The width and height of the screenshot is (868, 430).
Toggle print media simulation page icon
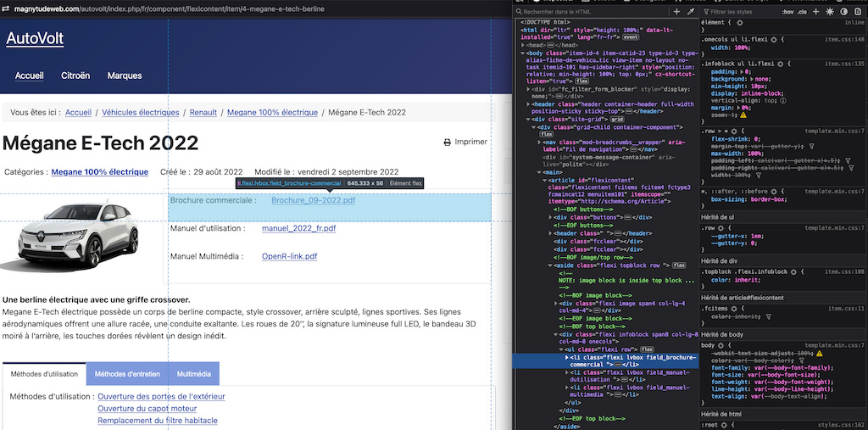point(858,12)
